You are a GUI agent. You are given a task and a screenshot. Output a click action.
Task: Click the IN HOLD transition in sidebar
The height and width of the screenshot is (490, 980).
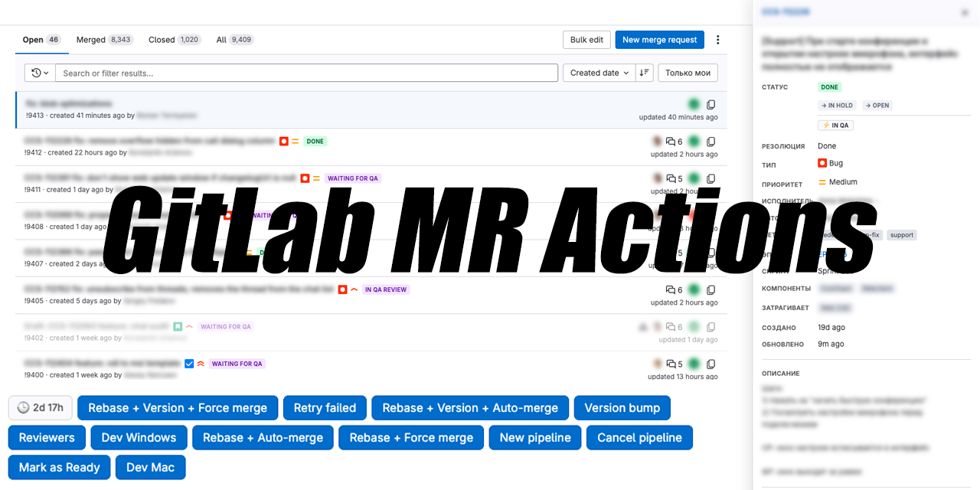click(x=837, y=106)
